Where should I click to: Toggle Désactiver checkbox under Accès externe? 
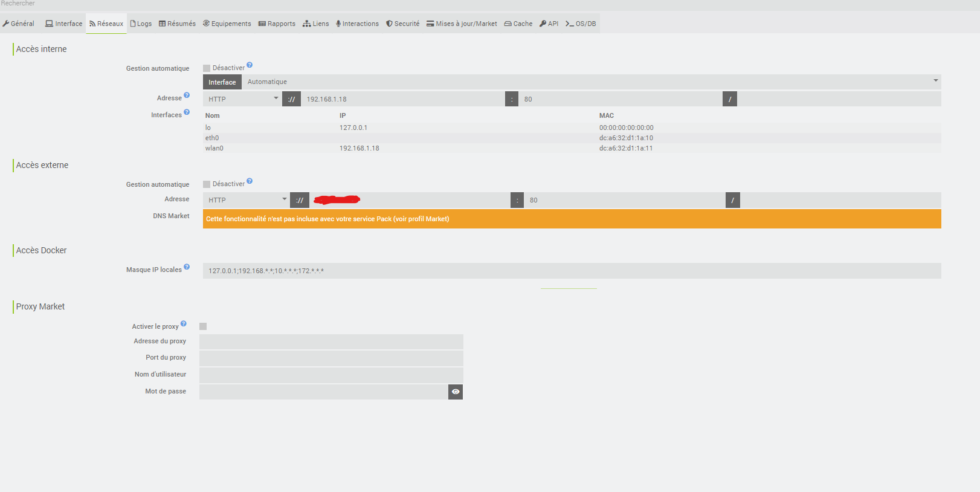(207, 184)
